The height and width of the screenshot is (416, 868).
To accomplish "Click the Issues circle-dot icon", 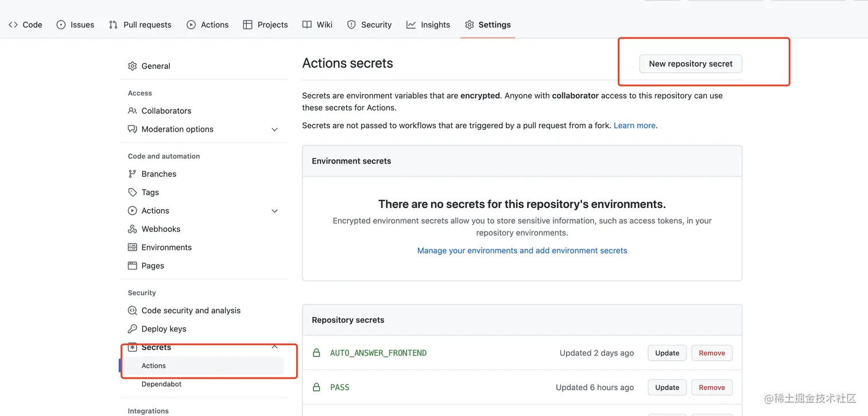I will point(61,25).
